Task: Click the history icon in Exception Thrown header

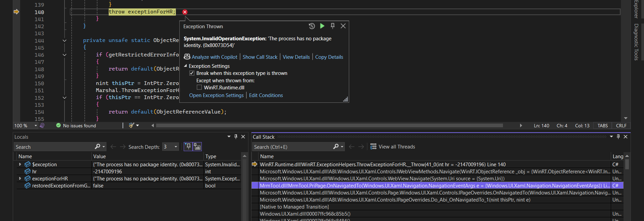Action: click(x=312, y=26)
